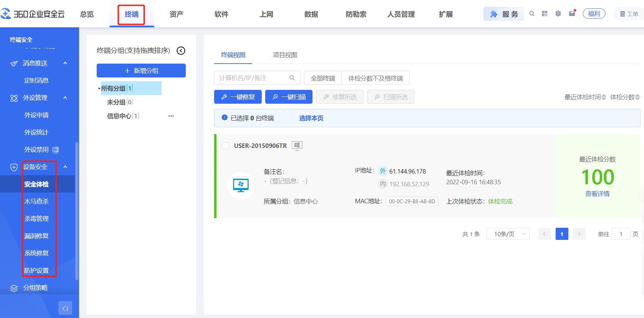Viewport: 644px width, 318px height.
Task: Collapse the 消息推送 sidebar section
Action: (65, 63)
